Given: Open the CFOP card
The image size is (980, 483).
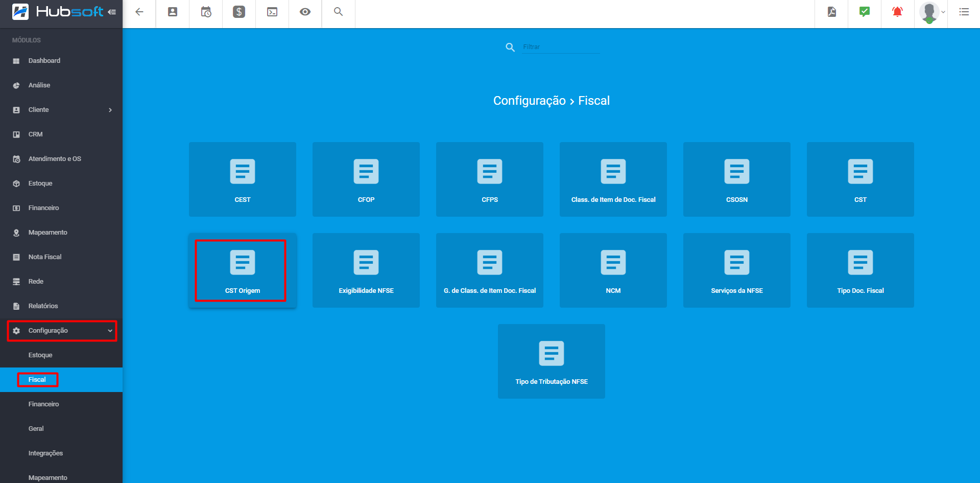Looking at the screenshot, I should pyautogui.click(x=366, y=179).
